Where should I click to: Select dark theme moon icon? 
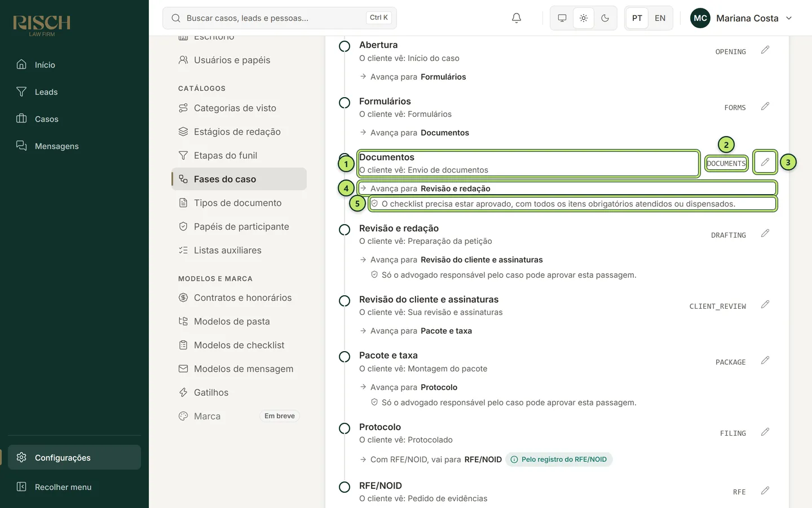tap(605, 18)
